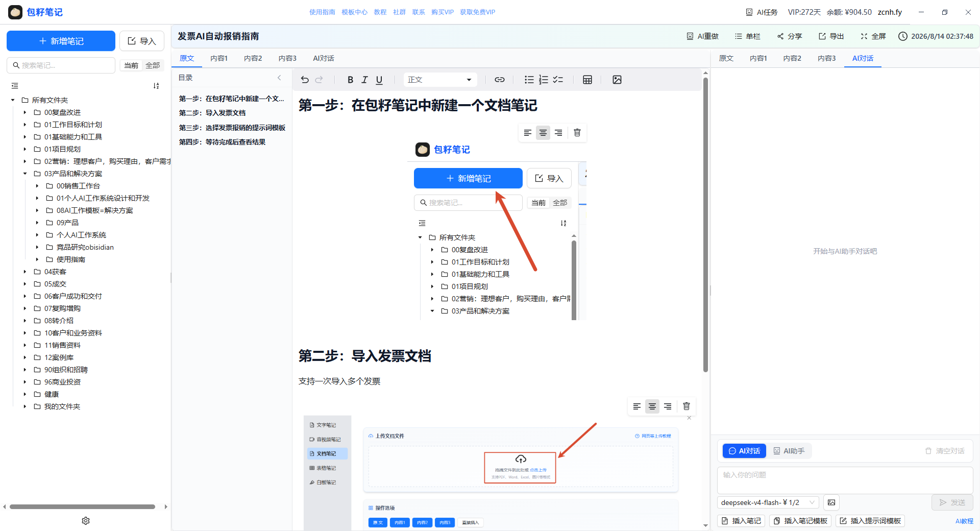Screen dimensions: 980x531
Task: Open 使用指南 link
Action: pyautogui.click(x=322, y=12)
